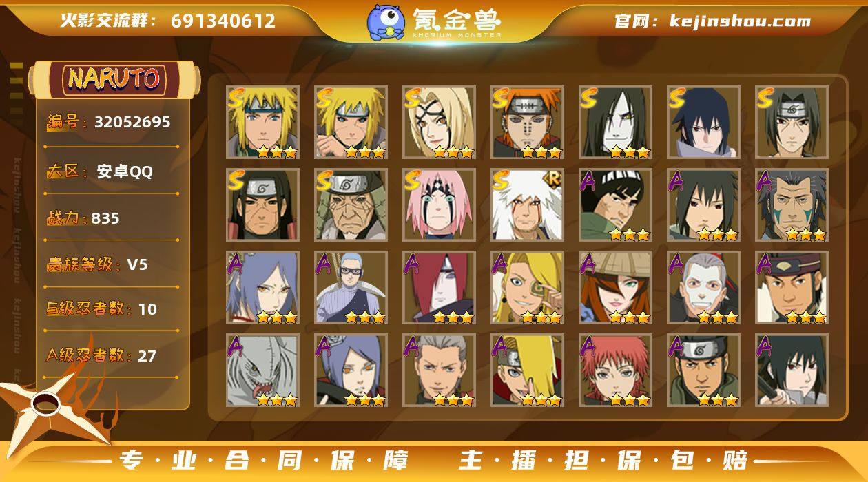Select the blonde Tsunade portrait in top row

pos(439,122)
